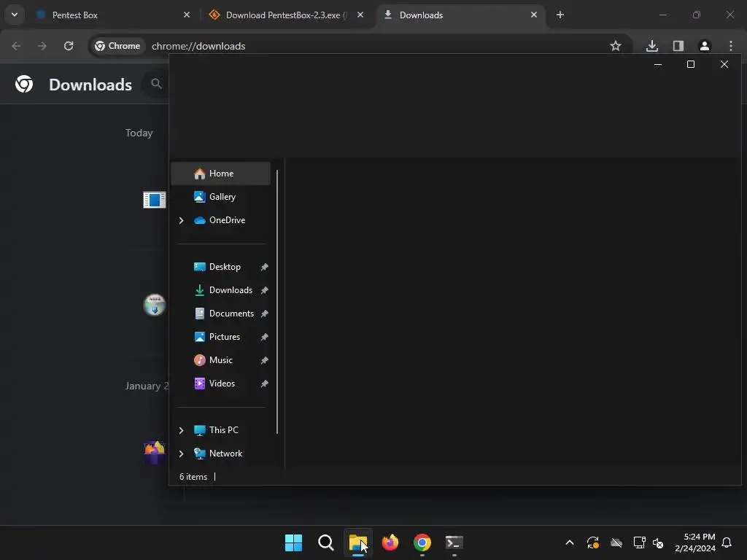Open Chrome profile menu
This screenshot has width=747, height=560.
(x=705, y=46)
